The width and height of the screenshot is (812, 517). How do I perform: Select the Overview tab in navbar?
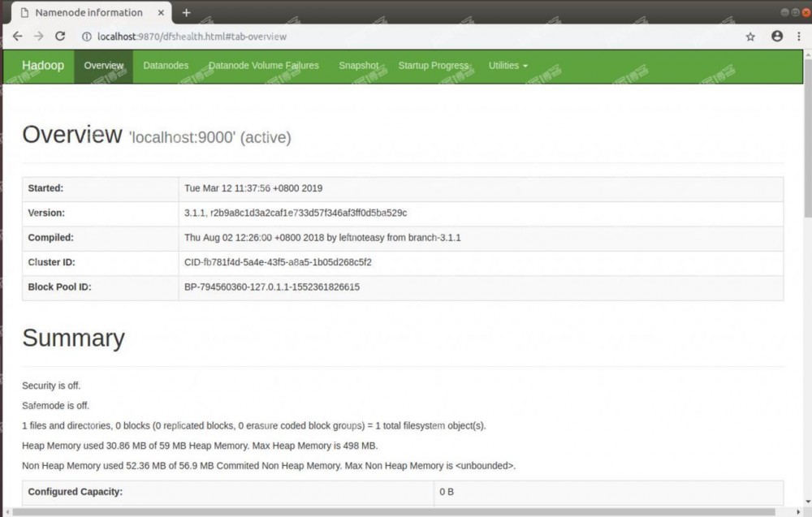click(x=103, y=66)
